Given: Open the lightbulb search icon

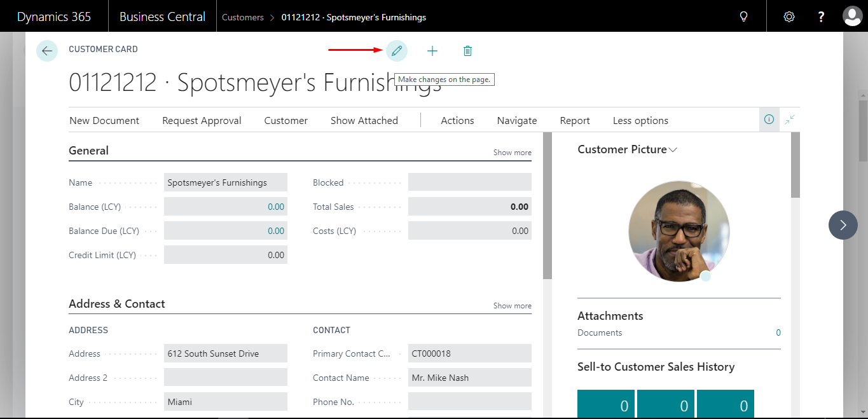Looking at the screenshot, I should (x=743, y=17).
